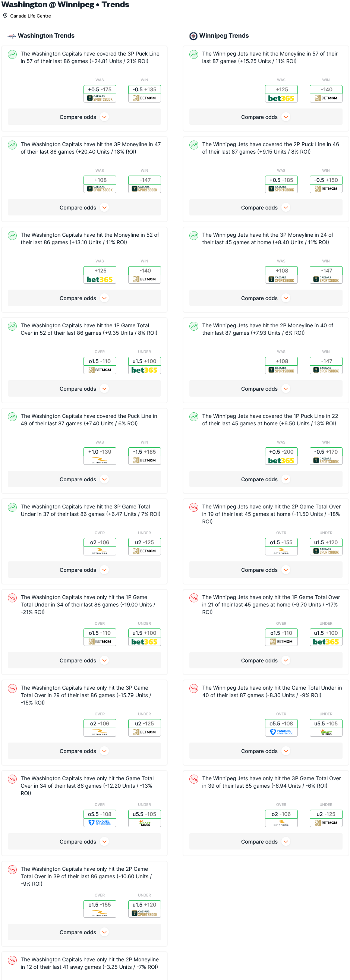Expand Compare odds for Capitals 3P Puck Line

coord(85,117)
